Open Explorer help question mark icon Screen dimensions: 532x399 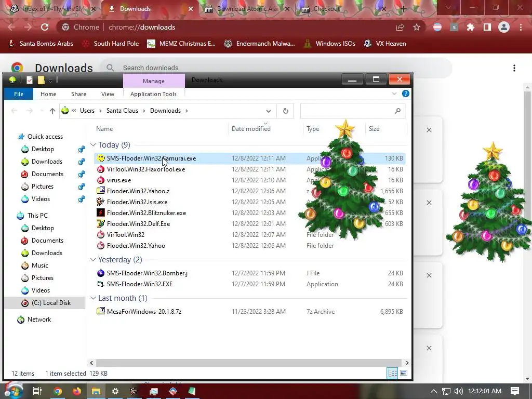(405, 94)
